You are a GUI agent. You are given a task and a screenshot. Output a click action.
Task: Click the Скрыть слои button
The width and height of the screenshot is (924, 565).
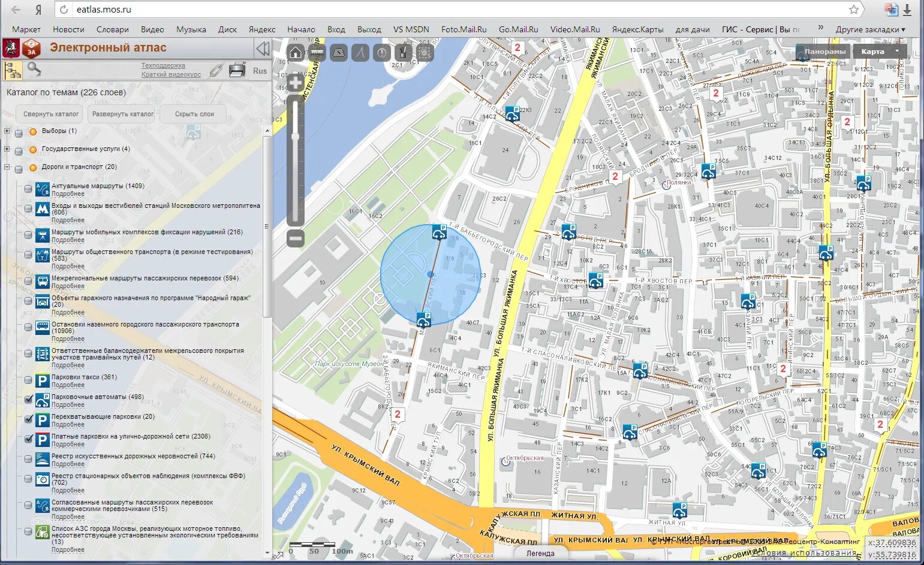(194, 114)
